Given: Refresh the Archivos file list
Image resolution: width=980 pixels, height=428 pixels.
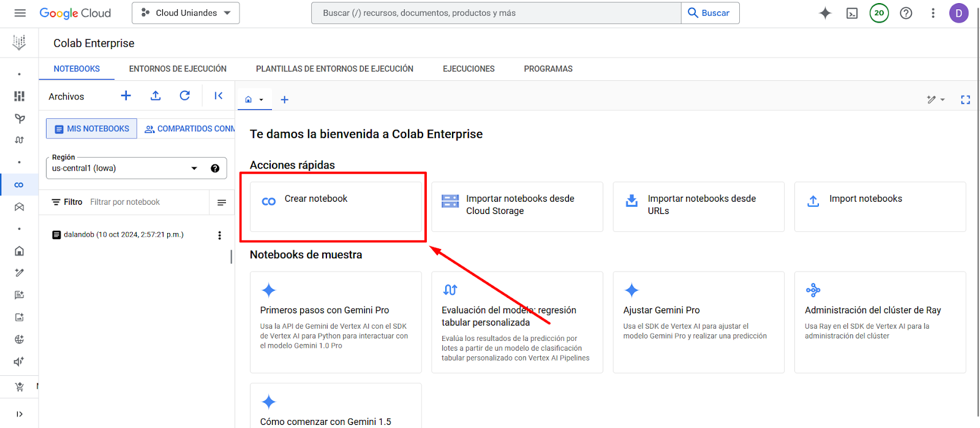Looking at the screenshot, I should click(x=185, y=96).
